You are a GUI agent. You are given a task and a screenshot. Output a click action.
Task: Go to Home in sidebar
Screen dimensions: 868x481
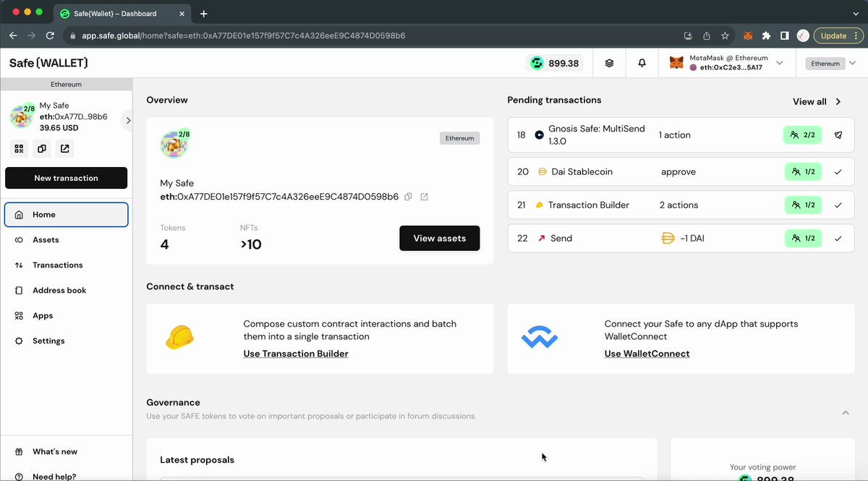point(66,215)
